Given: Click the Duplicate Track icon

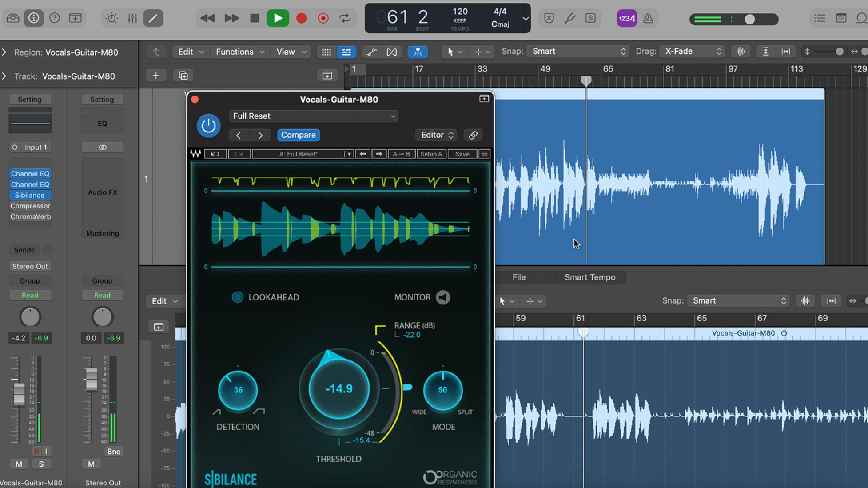Looking at the screenshot, I should coord(183,76).
